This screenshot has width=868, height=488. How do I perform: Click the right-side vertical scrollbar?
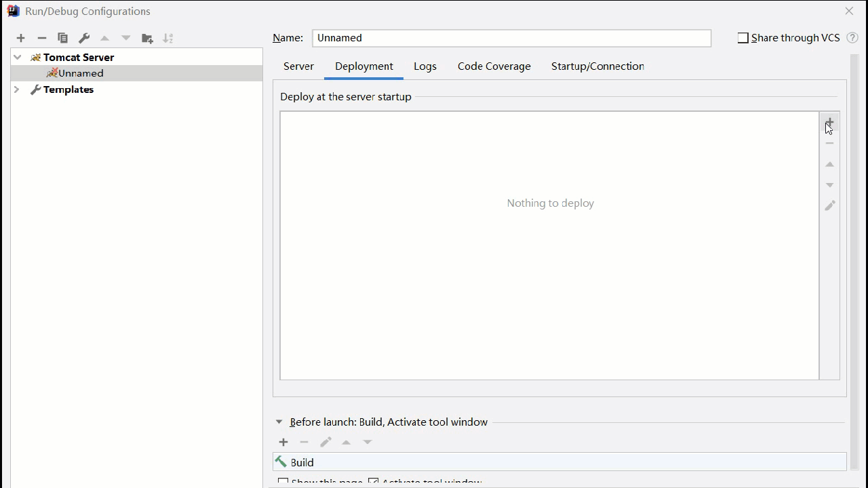point(854,261)
